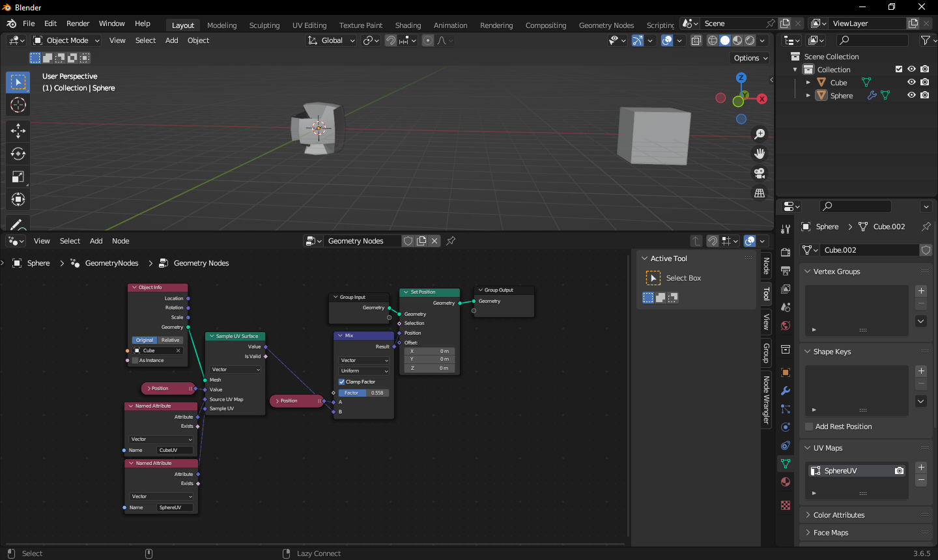Screen dimensions: 938x560
Task: Click the viewport zoom magnifier icon
Action: click(x=760, y=134)
